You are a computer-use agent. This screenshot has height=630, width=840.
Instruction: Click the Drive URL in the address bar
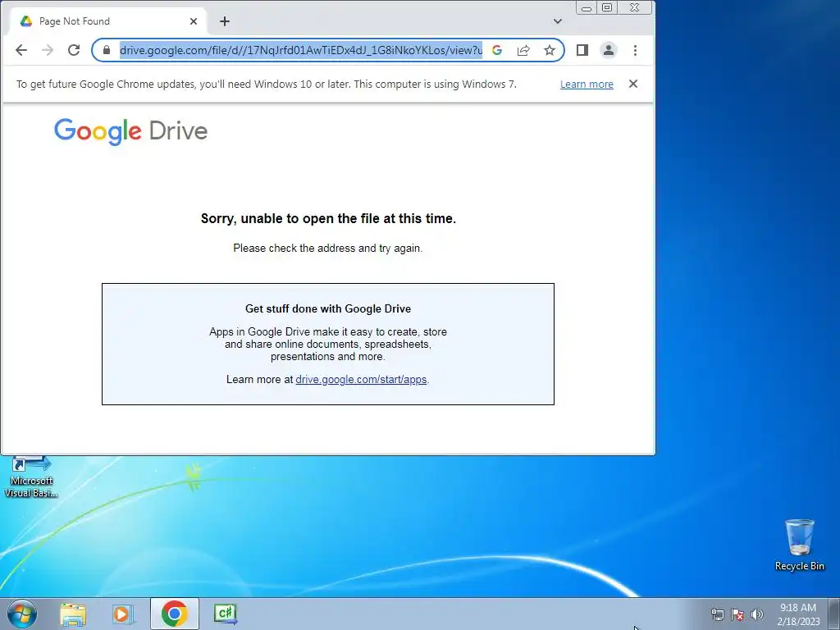300,50
